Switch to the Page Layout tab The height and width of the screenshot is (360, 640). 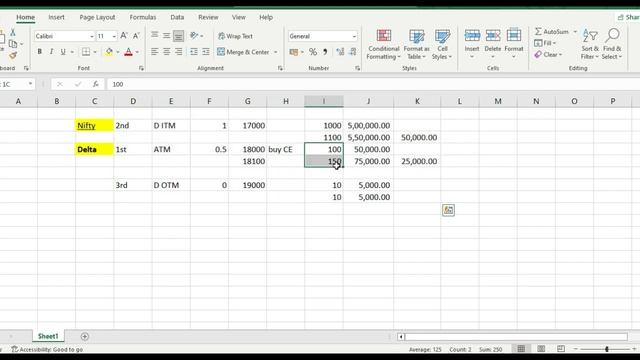(x=97, y=17)
